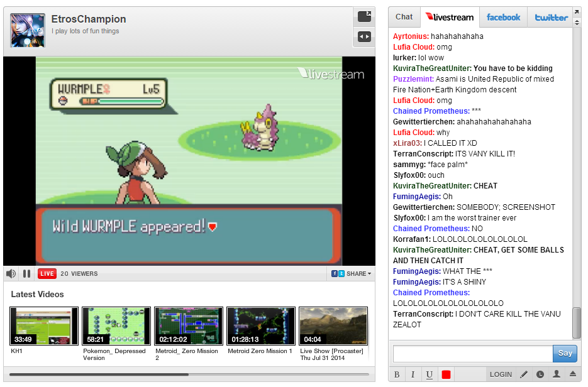Toggle underline formatting in chat
The image size is (588, 387).
pos(430,374)
